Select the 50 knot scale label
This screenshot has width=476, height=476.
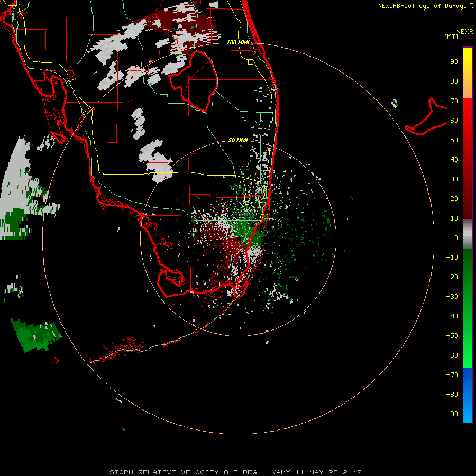click(x=454, y=140)
